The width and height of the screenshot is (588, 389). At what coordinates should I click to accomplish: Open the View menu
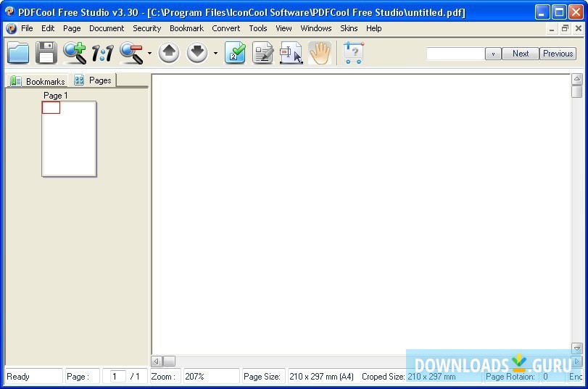[x=283, y=28]
